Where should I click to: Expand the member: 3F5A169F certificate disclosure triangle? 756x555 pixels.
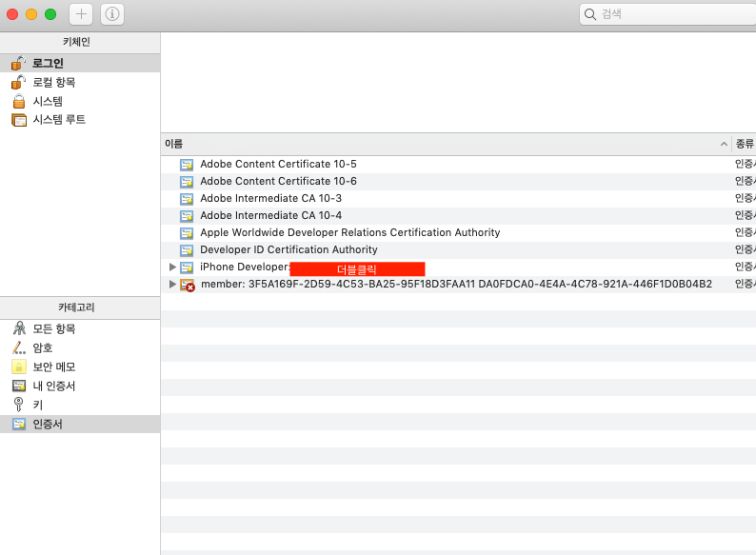[172, 284]
